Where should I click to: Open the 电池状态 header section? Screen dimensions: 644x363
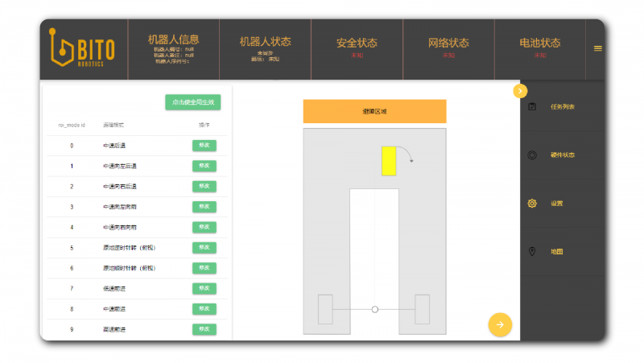click(x=539, y=48)
